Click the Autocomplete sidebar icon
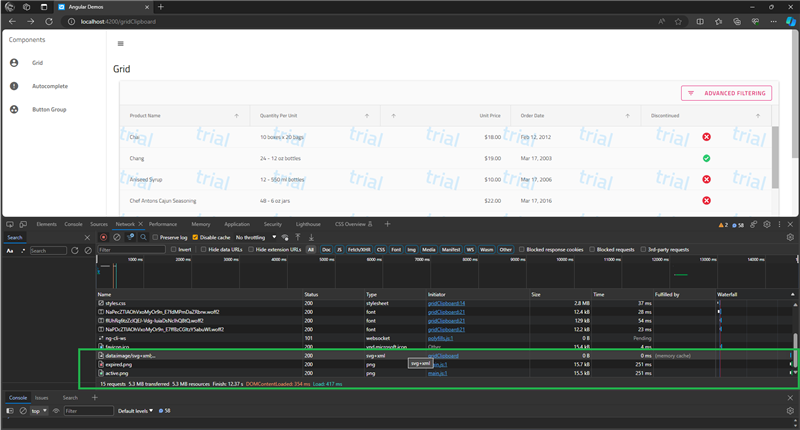 14,86
